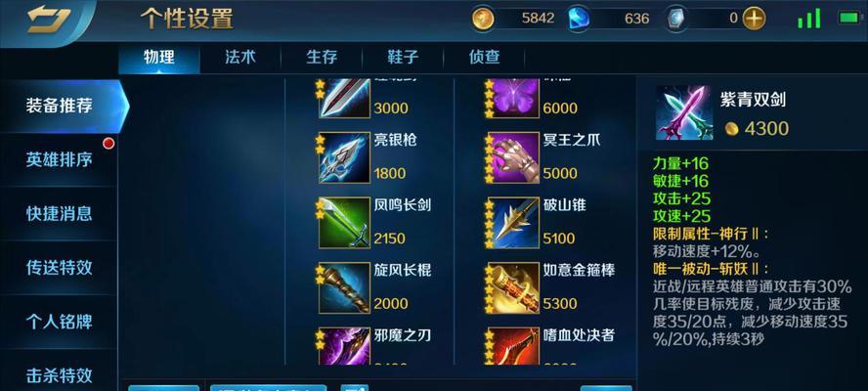Choose the 破山锥 spike icon

(x=513, y=223)
